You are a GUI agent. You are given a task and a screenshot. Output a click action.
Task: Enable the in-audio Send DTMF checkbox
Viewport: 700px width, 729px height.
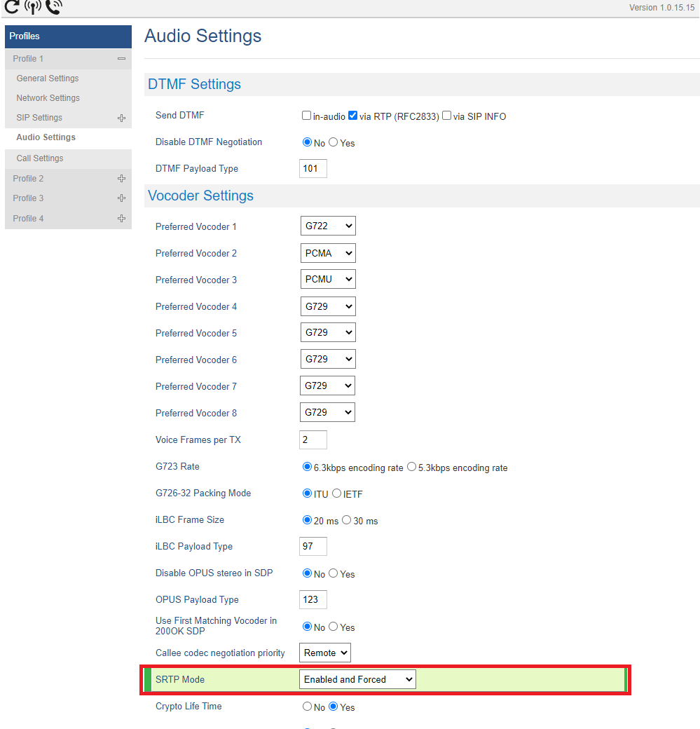[x=306, y=116]
